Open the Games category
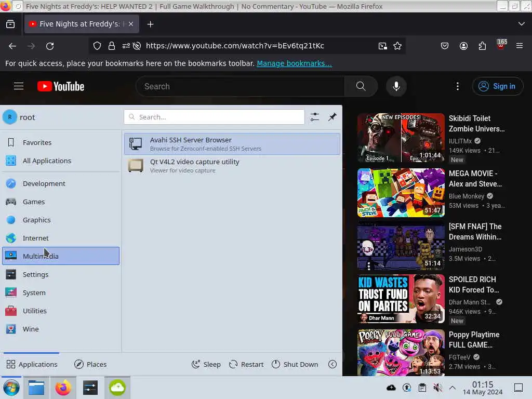 pos(61,202)
